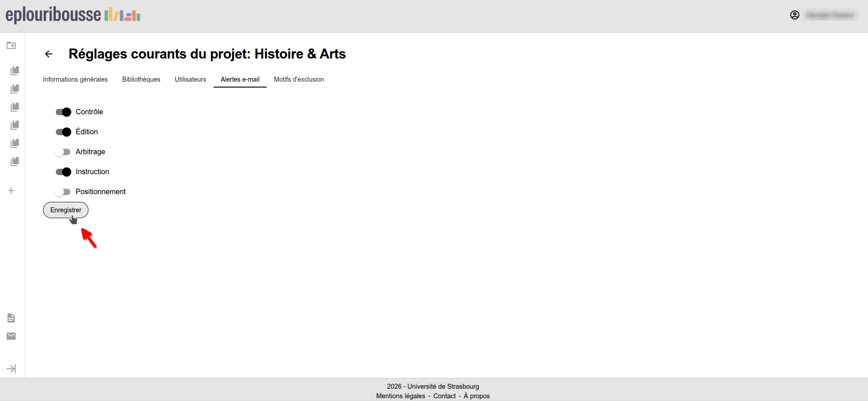The width and height of the screenshot is (868, 401).
Task: Open the first project icon in sidebar
Action: pos(15,71)
